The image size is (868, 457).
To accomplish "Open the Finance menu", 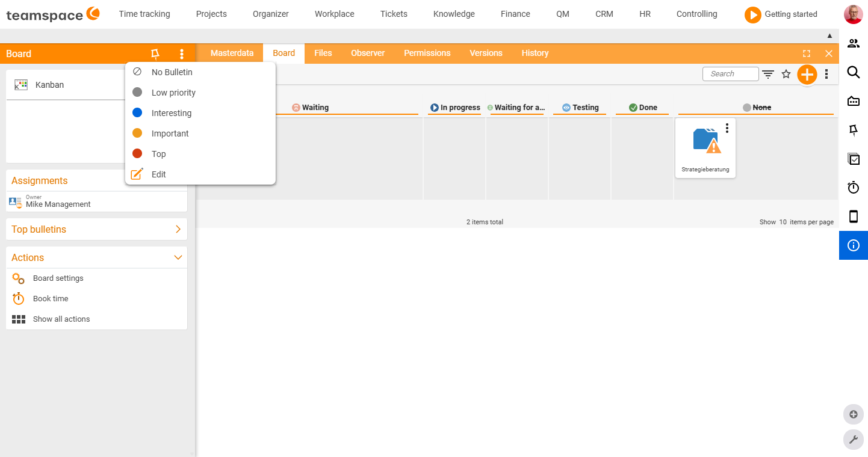I will pos(515,14).
